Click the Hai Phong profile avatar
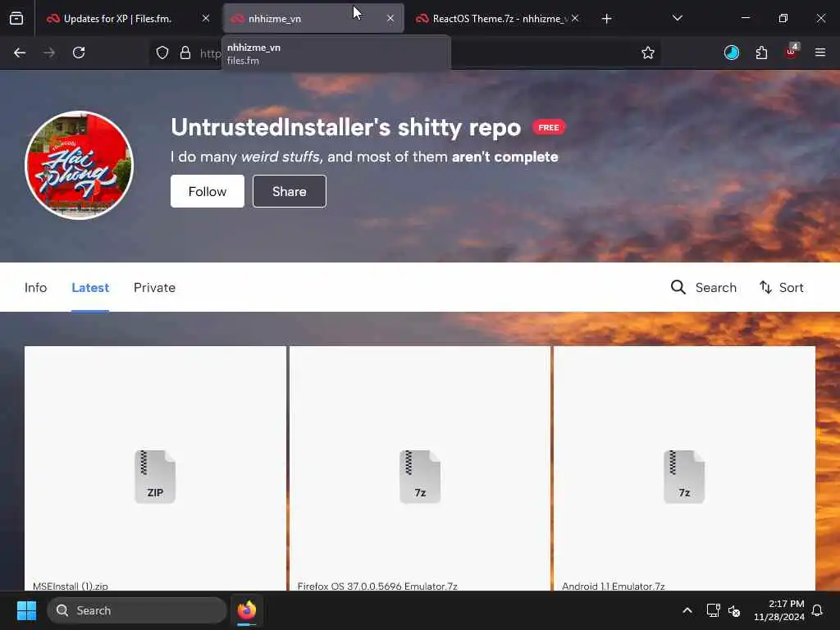 (x=80, y=165)
